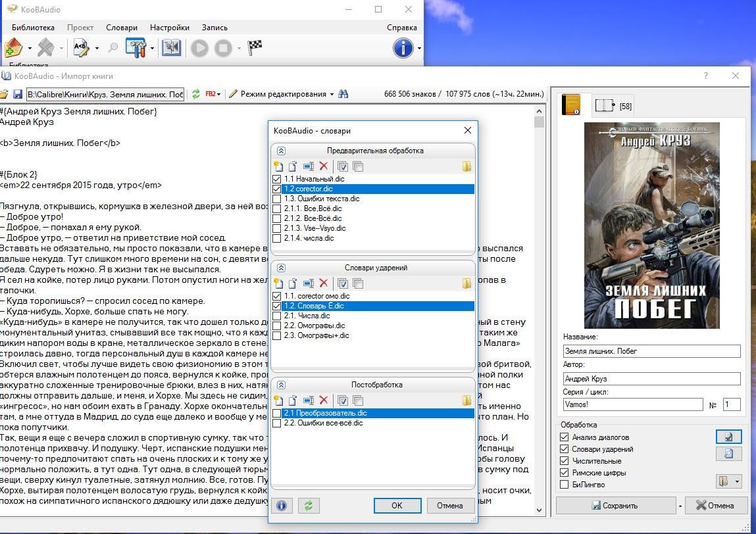The height and width of the screenshot is (534, 756).
Task: Click the binoculars find icon
Action: point(343,94)
